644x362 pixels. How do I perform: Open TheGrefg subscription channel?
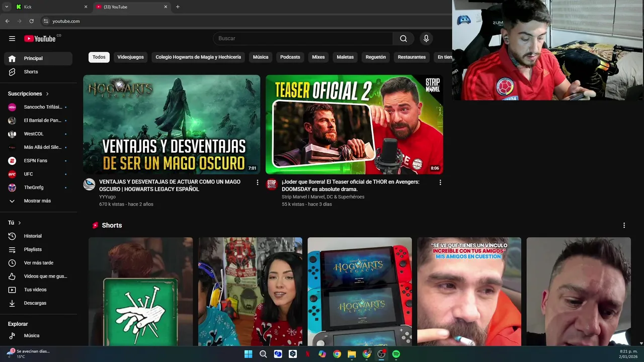pos(38,188)
